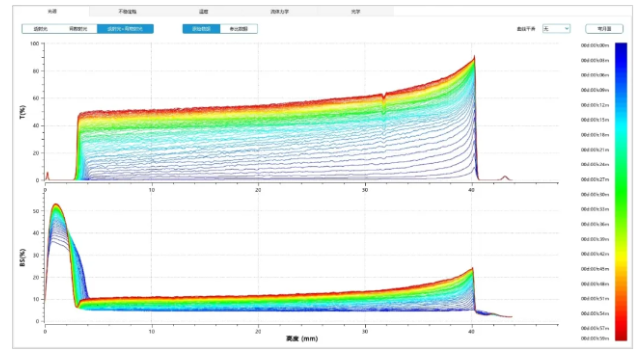Click the BS(%) peak near 1 mm height
This screenshot has width=644, height=361.
pyautogui.click(x=56, y=205)
